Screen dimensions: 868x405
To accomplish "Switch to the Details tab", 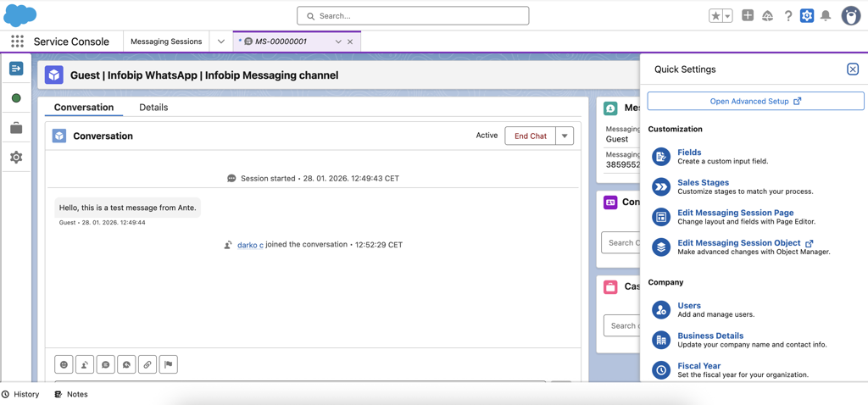I will tap(153, 108).
